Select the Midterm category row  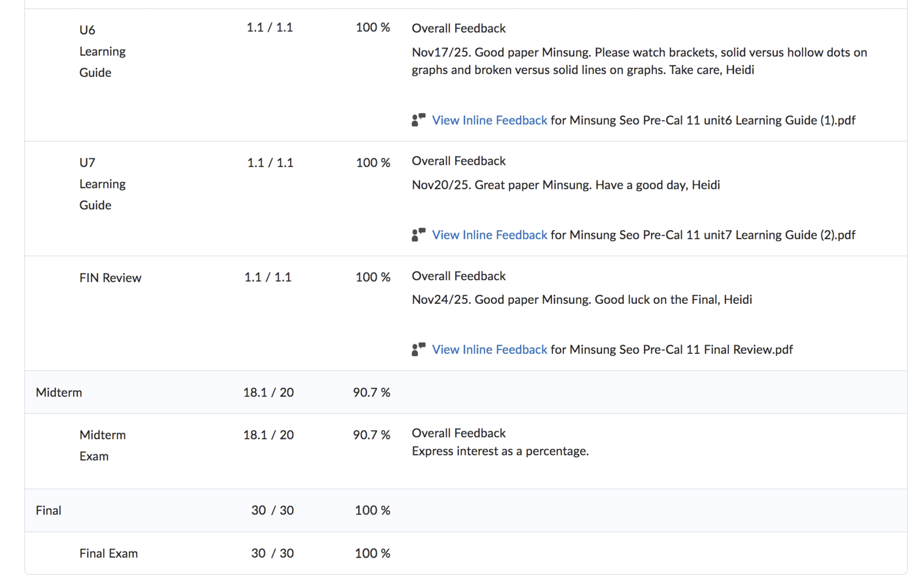click(x=59, y=392)
